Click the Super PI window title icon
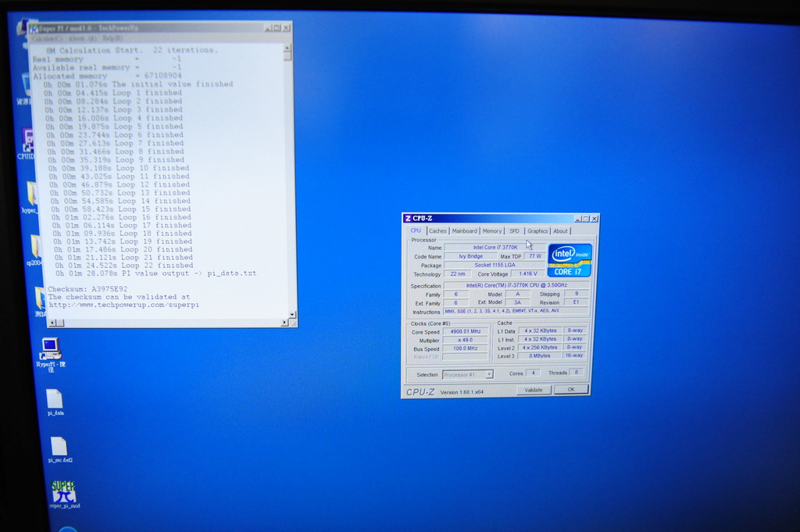Image resolution: width=800 pixels, height=532 pixels. [x=34, y=29]
